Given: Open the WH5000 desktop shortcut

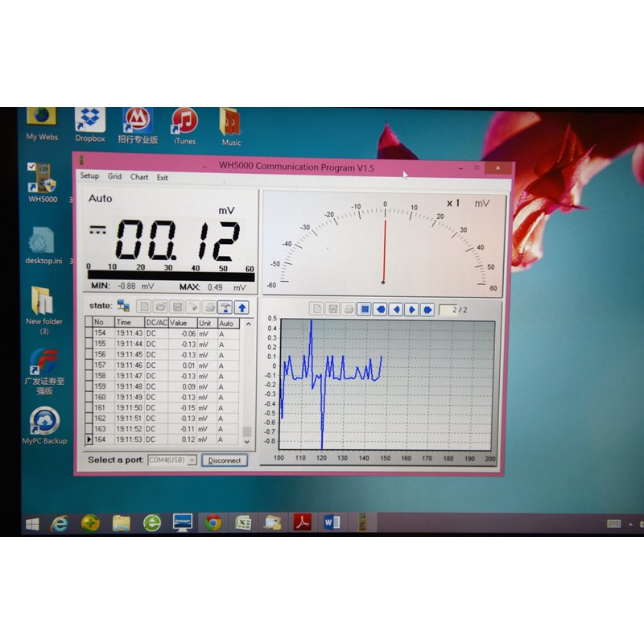Looking at the screenshot, I should click(43, 184).
